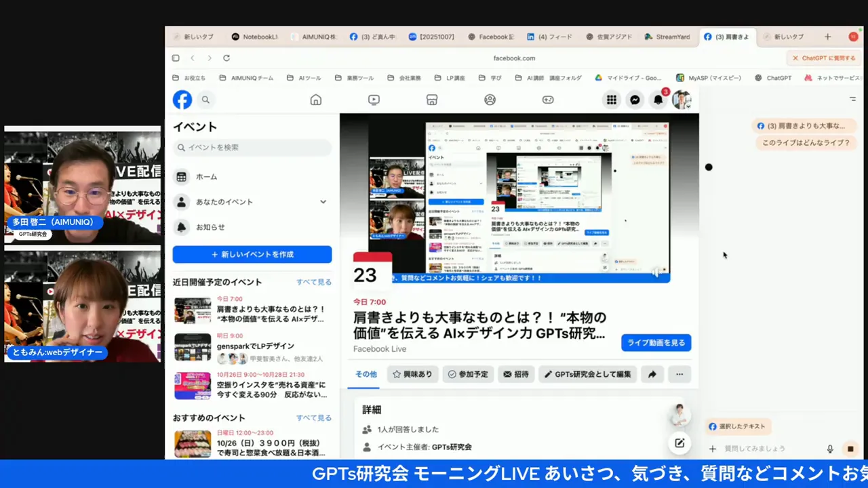Expand あなたのイベント chevron
The height and width of the screenshot is (488, 868).
[x=323, y=202]
